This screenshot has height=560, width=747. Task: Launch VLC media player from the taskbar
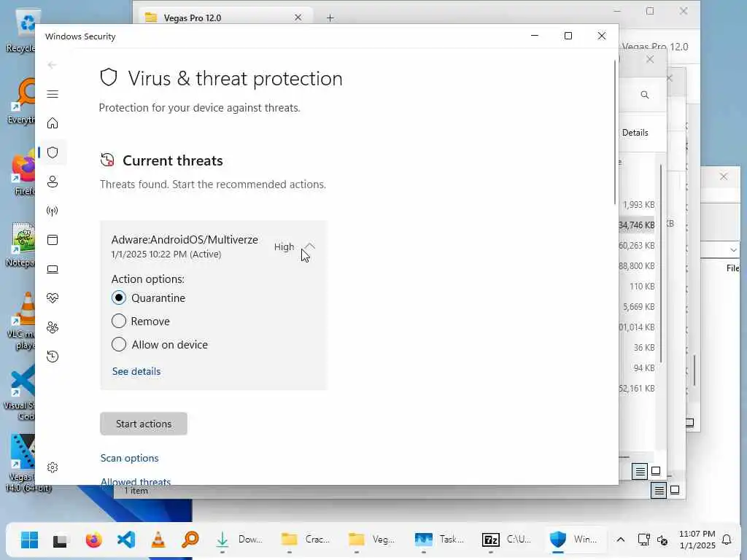[158, 540]
